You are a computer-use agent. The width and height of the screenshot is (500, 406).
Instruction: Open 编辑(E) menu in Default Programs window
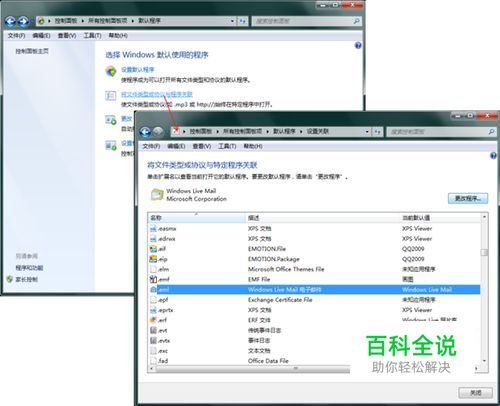(41, 35)
